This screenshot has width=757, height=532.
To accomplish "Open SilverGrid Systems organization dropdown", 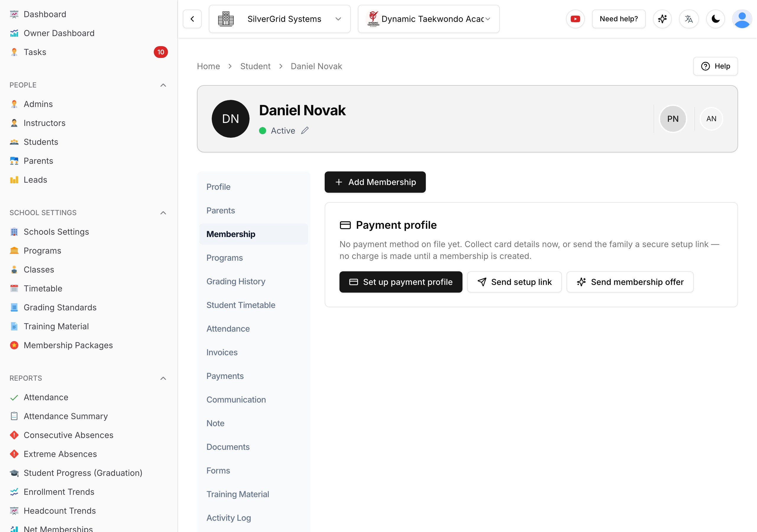I will (x=280, y=19).
